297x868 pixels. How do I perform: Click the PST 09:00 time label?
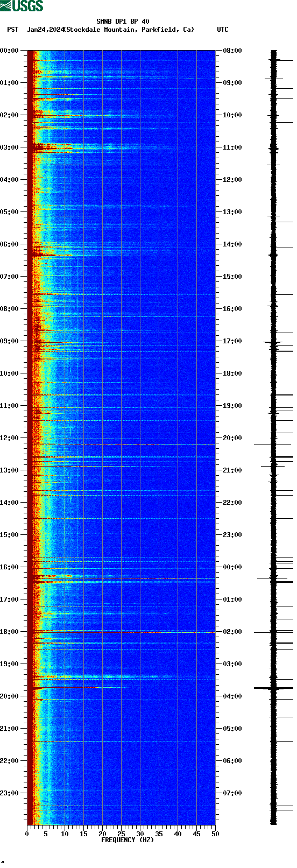click(10, 341)
